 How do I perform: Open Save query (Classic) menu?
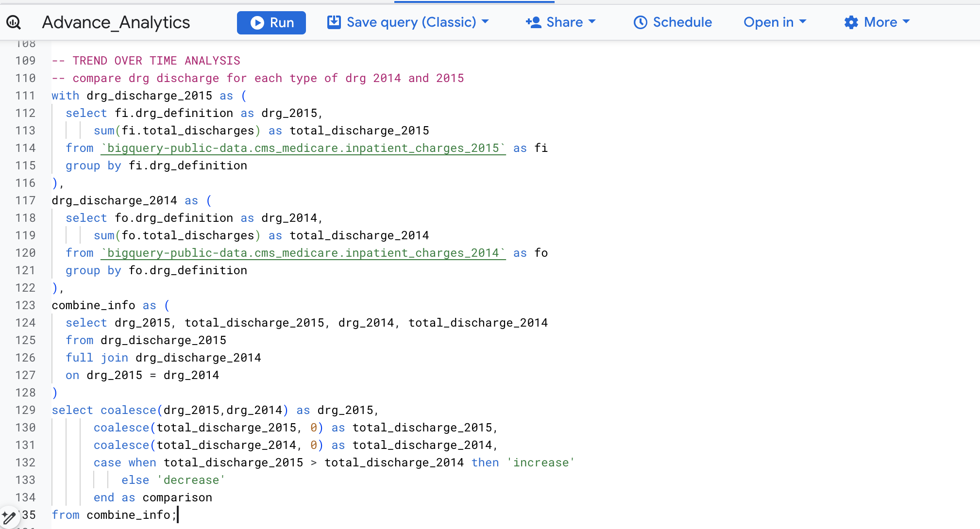(x=408, y=22)
